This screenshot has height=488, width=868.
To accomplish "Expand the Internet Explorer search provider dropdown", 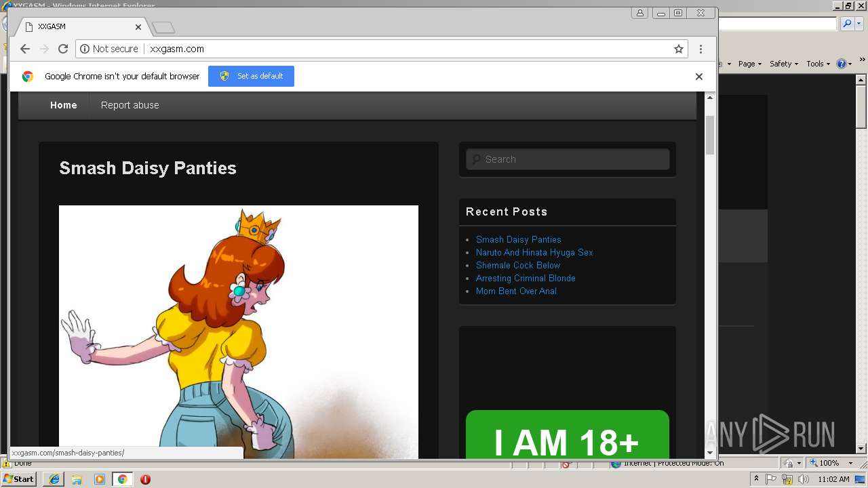I will 858,24.
